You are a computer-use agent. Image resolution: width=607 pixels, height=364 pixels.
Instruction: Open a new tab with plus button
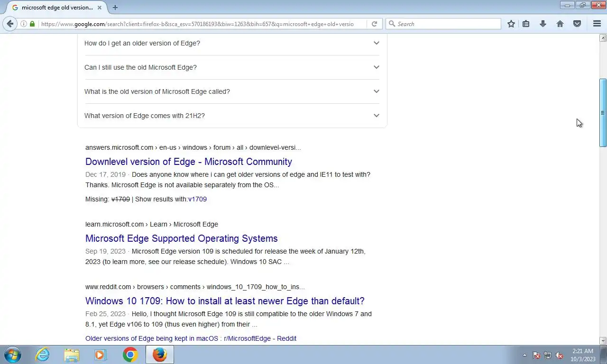pyautogui.click(x=115, y=8)
